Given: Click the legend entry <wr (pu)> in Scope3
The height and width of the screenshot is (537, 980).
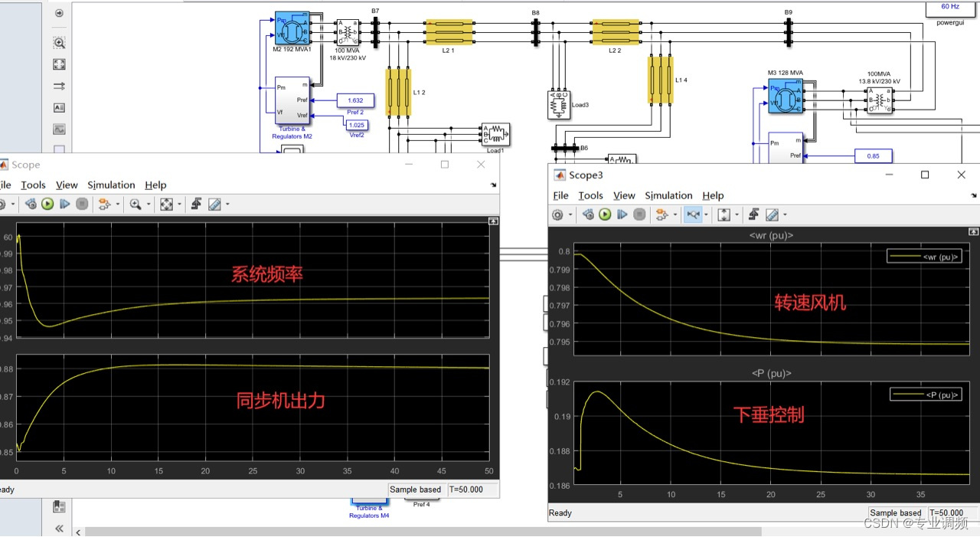Looking at the screenshot, I should click(924, 256).
